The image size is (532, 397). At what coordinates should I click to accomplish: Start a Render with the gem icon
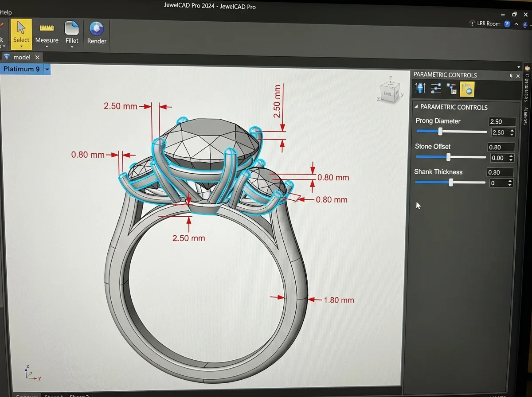pyautogui.click(x=97, y=33)
